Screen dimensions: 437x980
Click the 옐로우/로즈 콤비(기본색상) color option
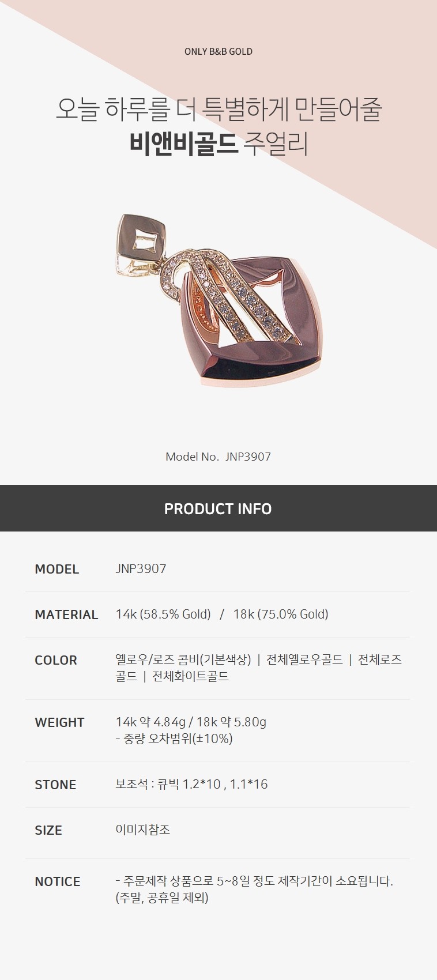pos(183,659)
